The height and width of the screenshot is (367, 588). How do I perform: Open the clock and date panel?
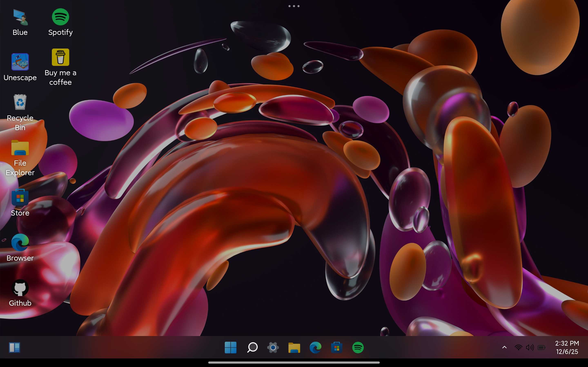(567, 347)
